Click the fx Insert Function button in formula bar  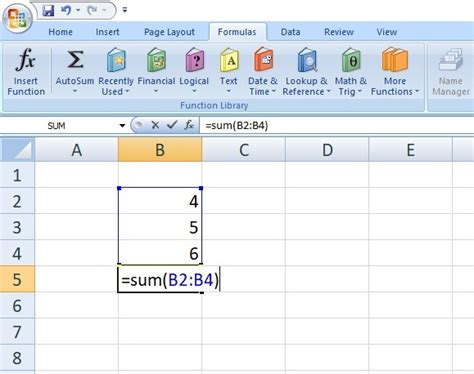(189, 125)
